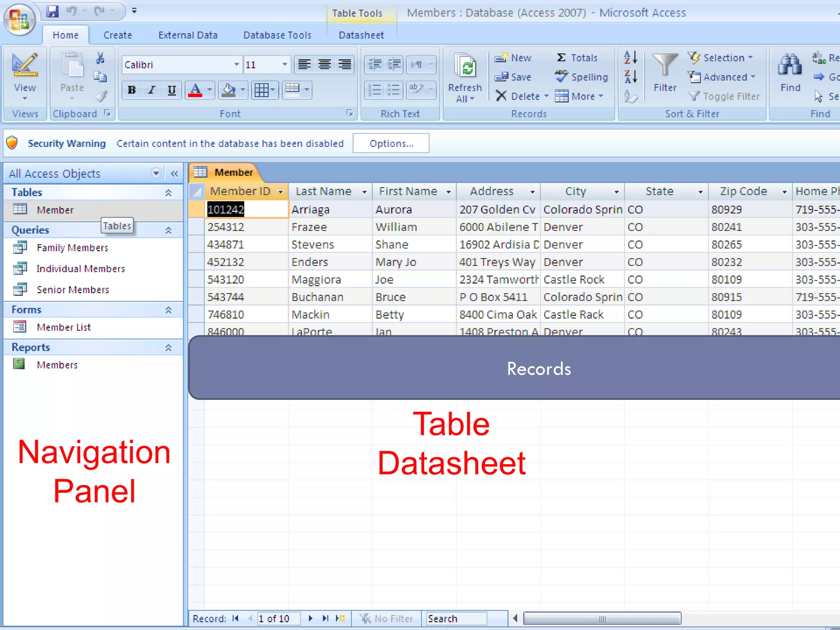The width and height of the screenshot is (840, 630).
Task: Toggle Bold formatting
Action: [132, 90]
